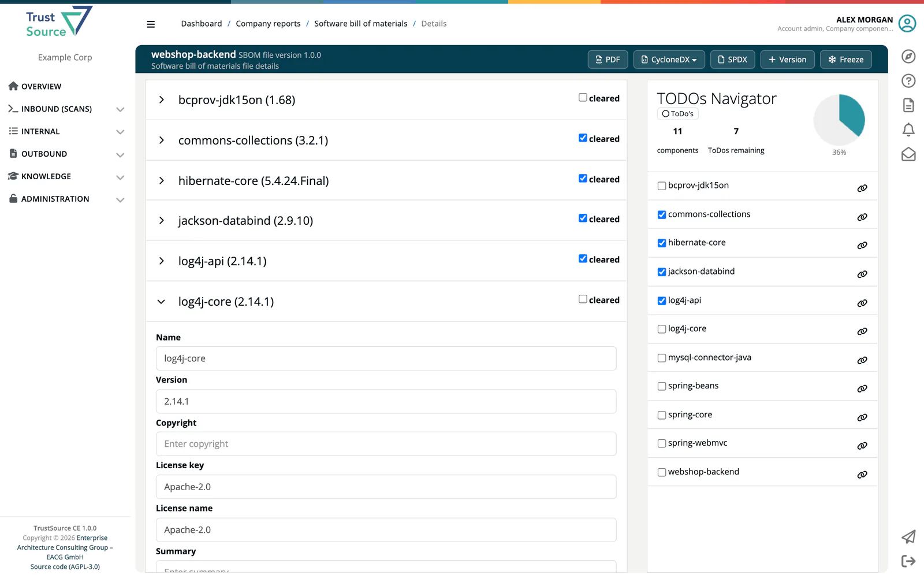The height and width of the screenshot is (578, 924).
Task: Add a new Version
Action: click(x=787, y=60)
